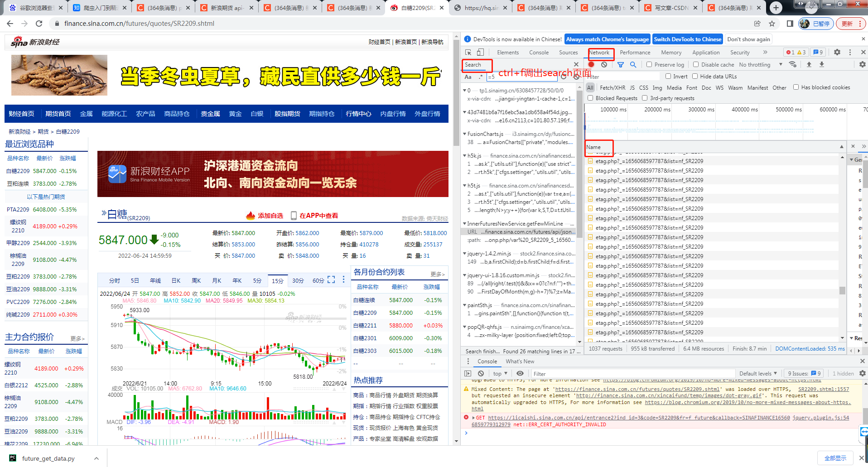
Task: Bookmark this page with star icon
Action: [772, 24]
